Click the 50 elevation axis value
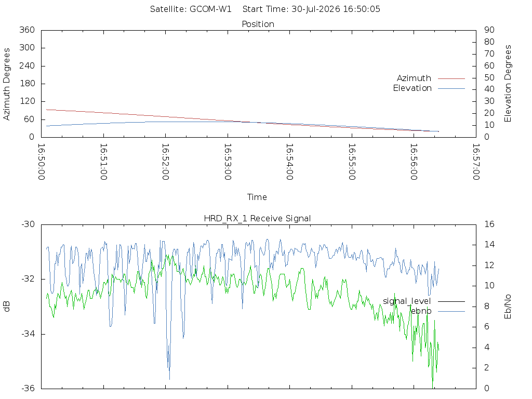This screenshot has height=399, width=532. tap(489, 77)
